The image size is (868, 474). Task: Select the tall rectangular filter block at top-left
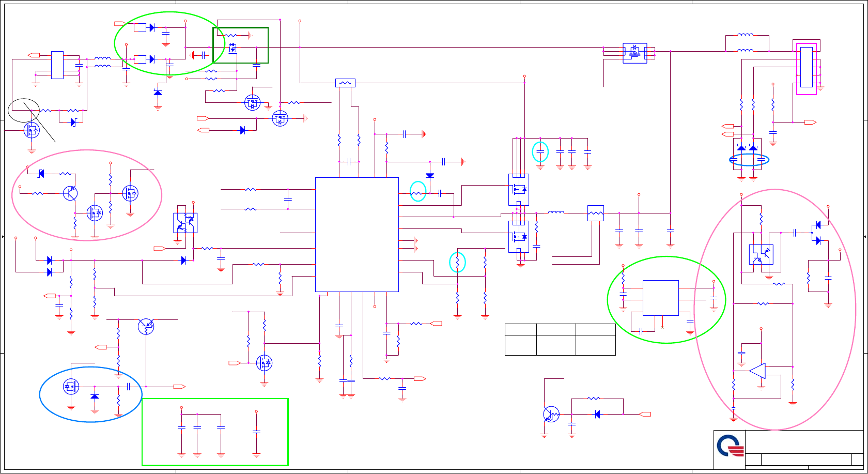click(57, 65)
